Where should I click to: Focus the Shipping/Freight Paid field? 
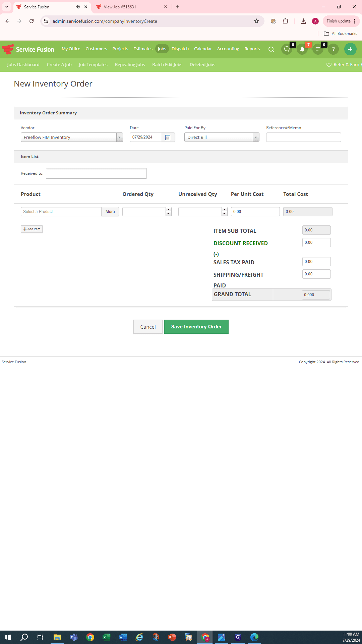[x=316, y=274]
